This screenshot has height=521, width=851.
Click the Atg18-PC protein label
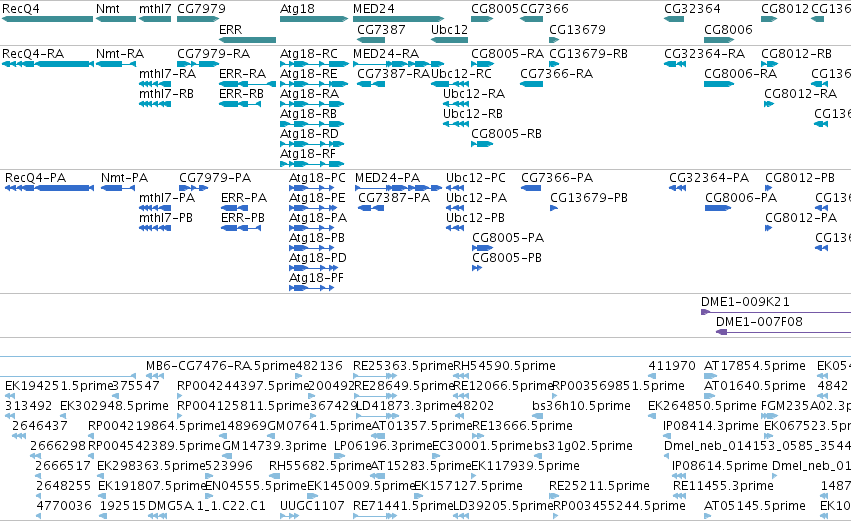[x=317, y=179]
